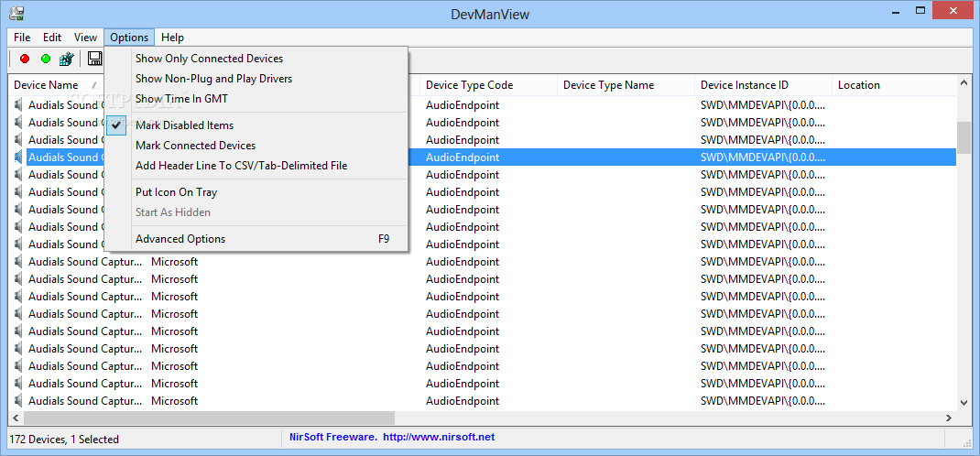This screenshot has width=980, height=456.
Task: Sort by Device Instance ID column header
Action: [763, 85]
